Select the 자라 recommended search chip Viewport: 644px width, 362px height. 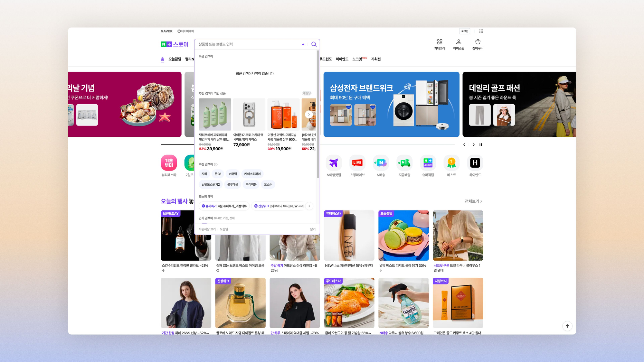click(204, 174)
